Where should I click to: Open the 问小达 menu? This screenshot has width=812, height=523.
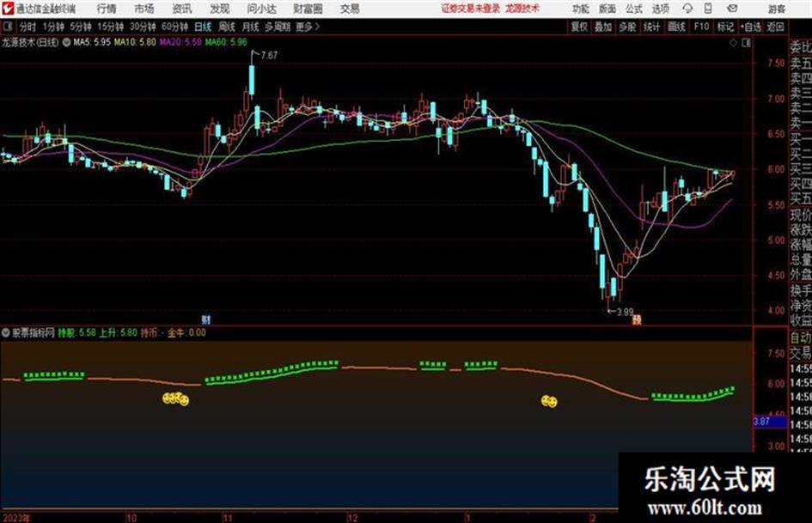pos(261,9)
